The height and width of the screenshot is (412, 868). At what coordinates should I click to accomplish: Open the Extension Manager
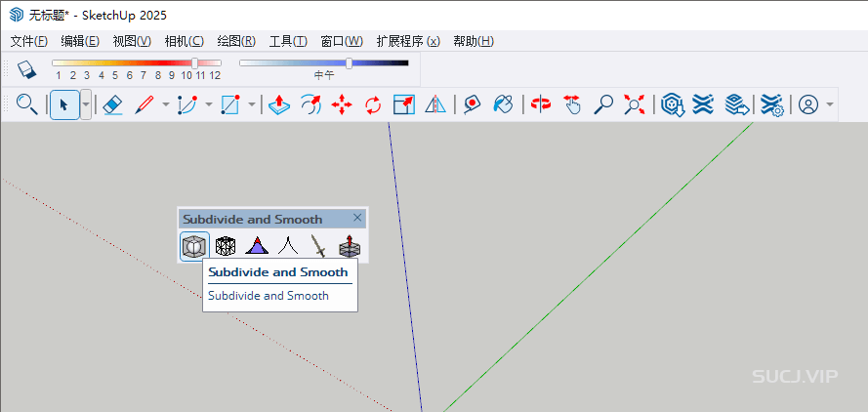(771, 104)
